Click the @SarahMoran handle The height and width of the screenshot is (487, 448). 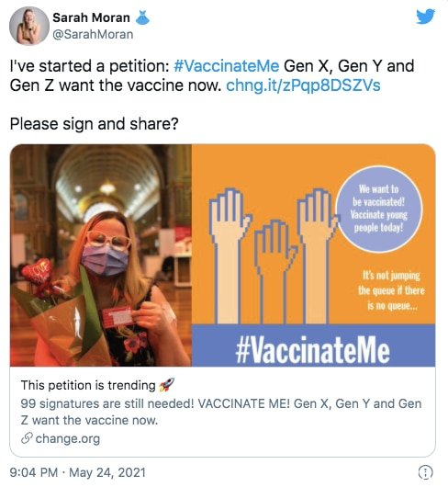93,35
